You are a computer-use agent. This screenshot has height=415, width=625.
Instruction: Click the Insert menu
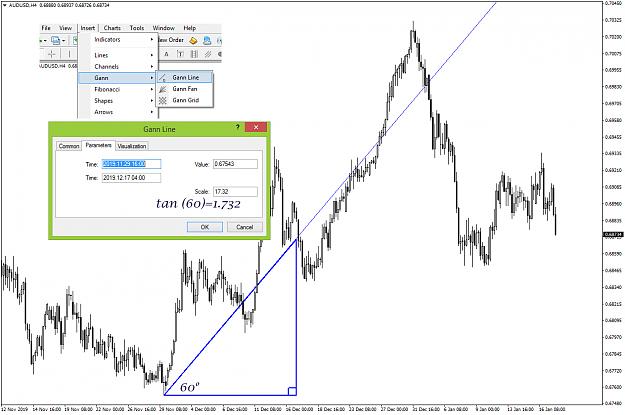[x=88, y=28]
